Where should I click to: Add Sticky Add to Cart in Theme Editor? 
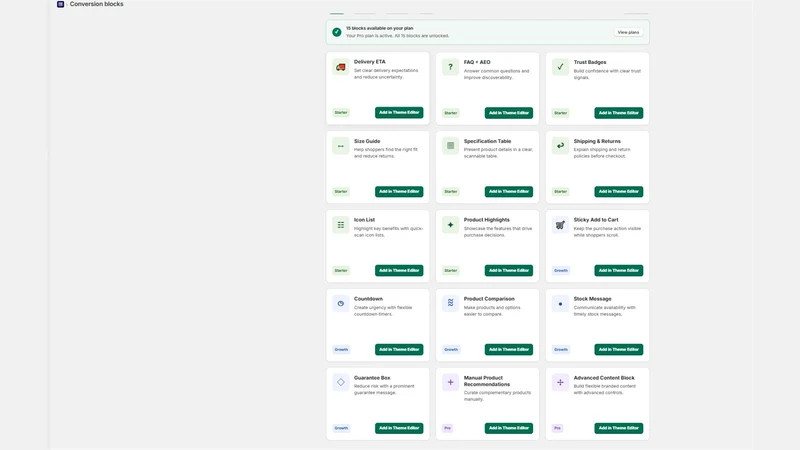(618, 270)
